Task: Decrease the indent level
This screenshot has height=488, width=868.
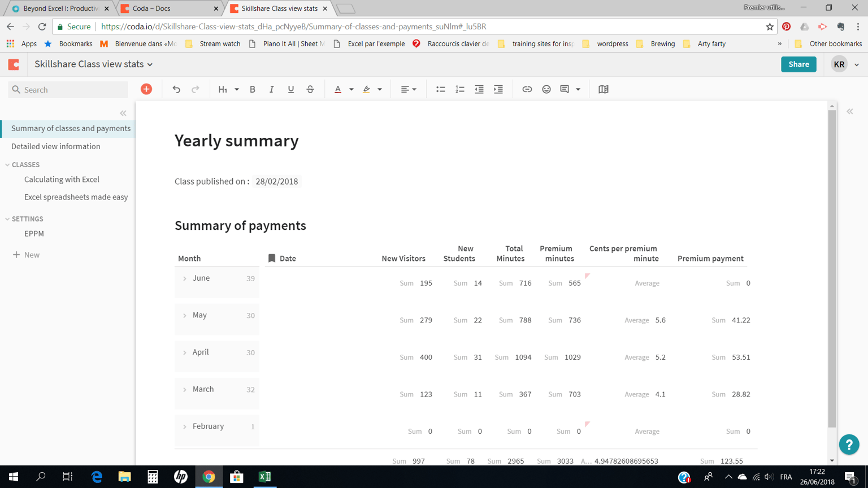Action: click(x=479, y=89)
